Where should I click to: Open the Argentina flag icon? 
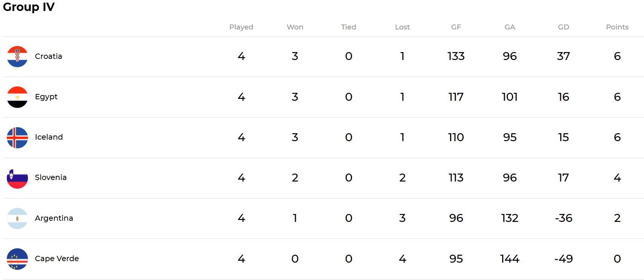[17, 218]
